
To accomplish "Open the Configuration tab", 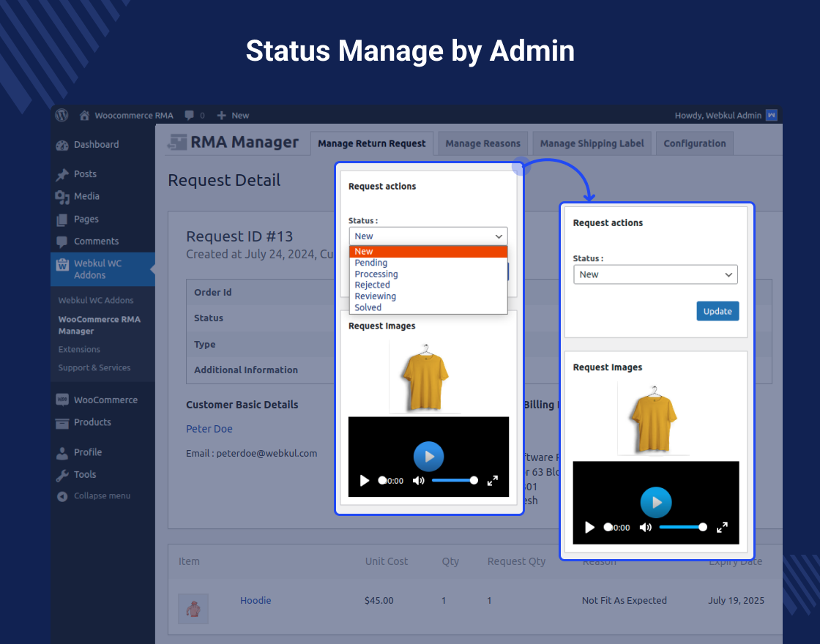I will tap(695, 143).
